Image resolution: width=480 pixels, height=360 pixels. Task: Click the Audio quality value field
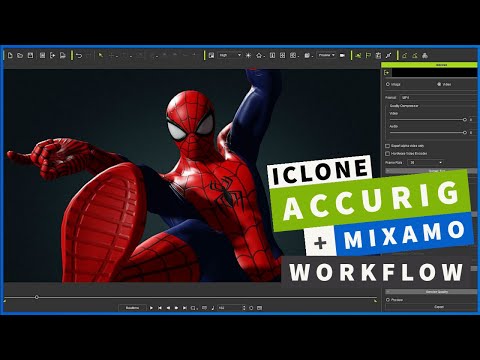(x=473, y=133)
